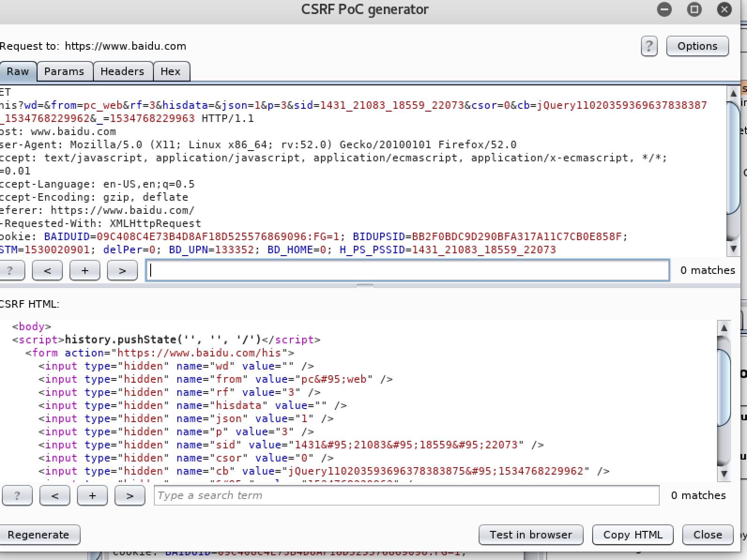The width and height of the screenshot is (747, 560).
Task: Click the User-Agent header line
Action: click(x=258, y=144)
